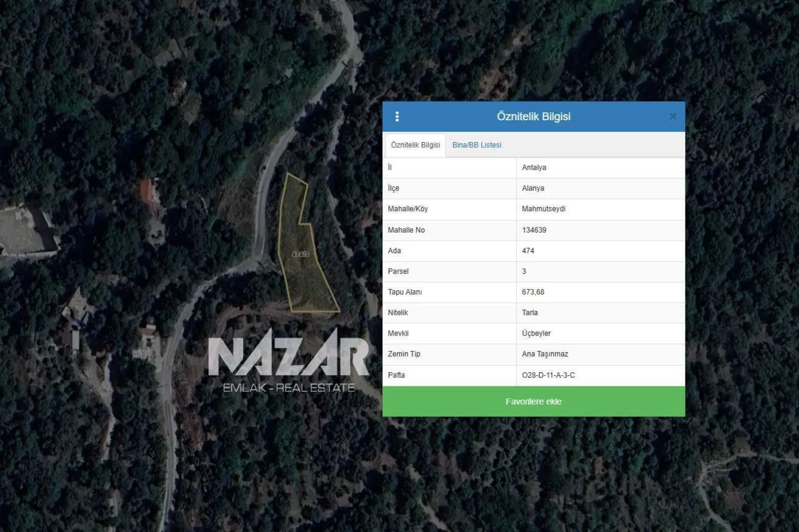Viewport: 799px width, 532px height.
Task: Click the Tapu Alanı value 673,68
Action: pyautogui.click(x=533, y=292)
